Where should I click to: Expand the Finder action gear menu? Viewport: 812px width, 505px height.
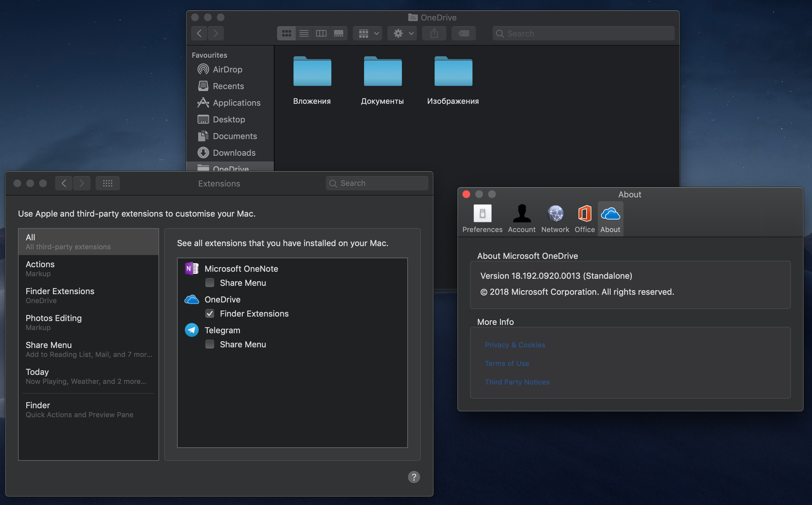(402, 33)
